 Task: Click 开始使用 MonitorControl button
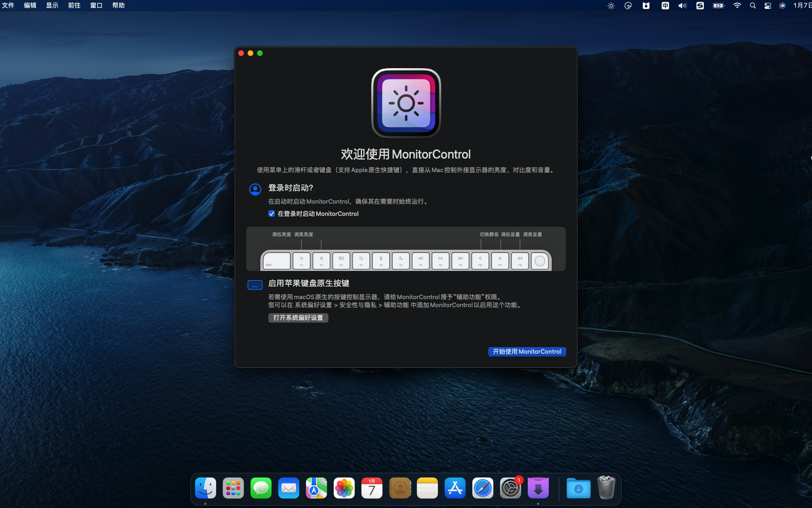(x=527, y=352)
